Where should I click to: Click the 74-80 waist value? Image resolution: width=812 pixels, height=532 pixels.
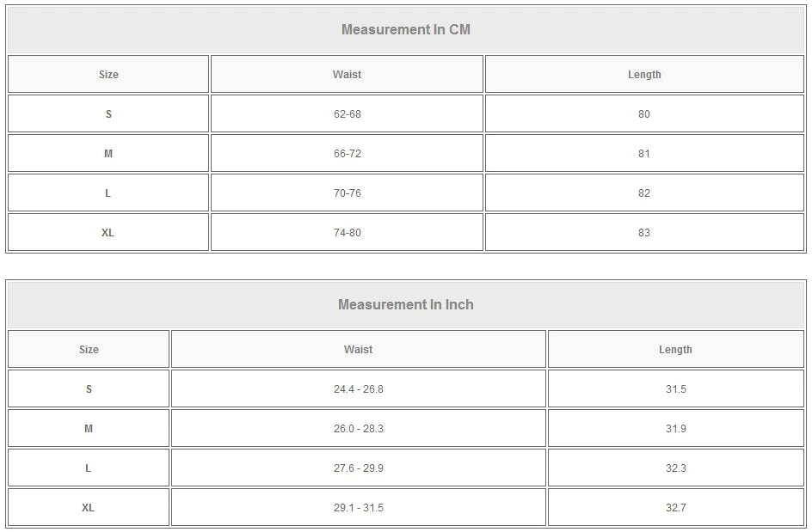[347, 233]
